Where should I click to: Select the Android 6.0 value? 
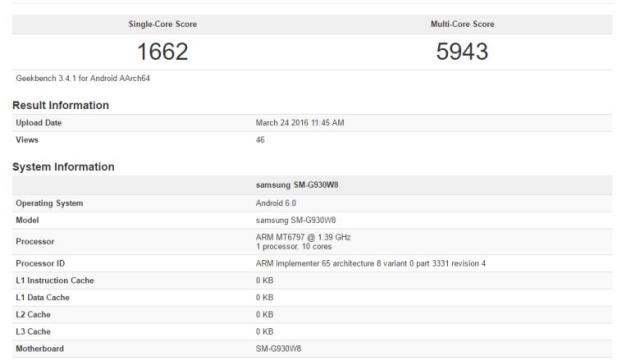click(x=276, y=203)
